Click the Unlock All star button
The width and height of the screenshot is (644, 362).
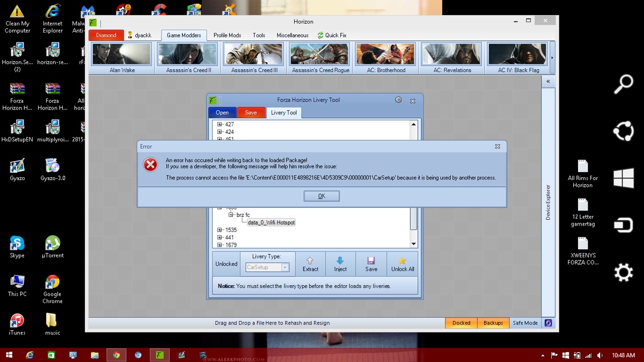point(402,264)
